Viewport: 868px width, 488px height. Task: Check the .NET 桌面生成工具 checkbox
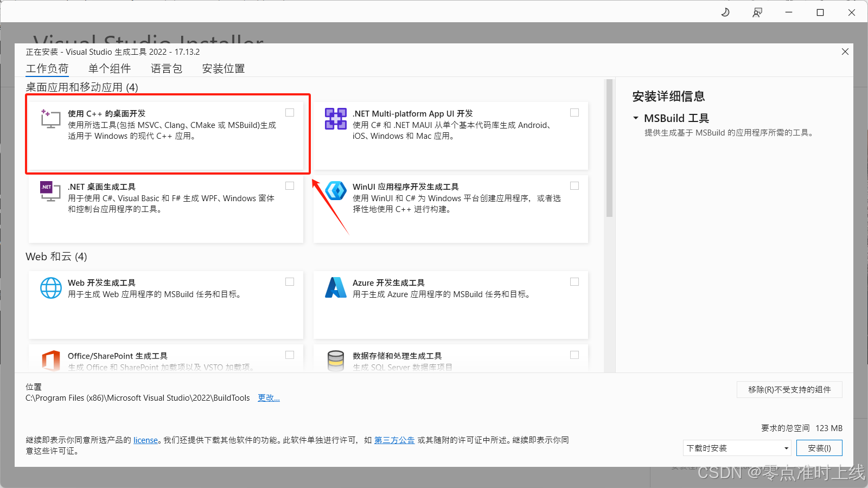coord(290,186)
